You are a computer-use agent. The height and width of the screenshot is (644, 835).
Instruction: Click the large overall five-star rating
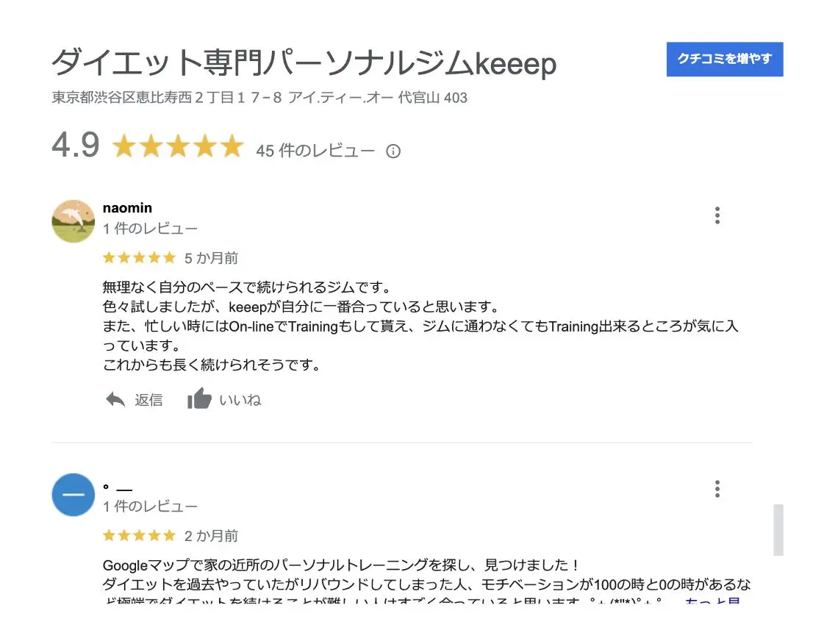tap(178, 146)
